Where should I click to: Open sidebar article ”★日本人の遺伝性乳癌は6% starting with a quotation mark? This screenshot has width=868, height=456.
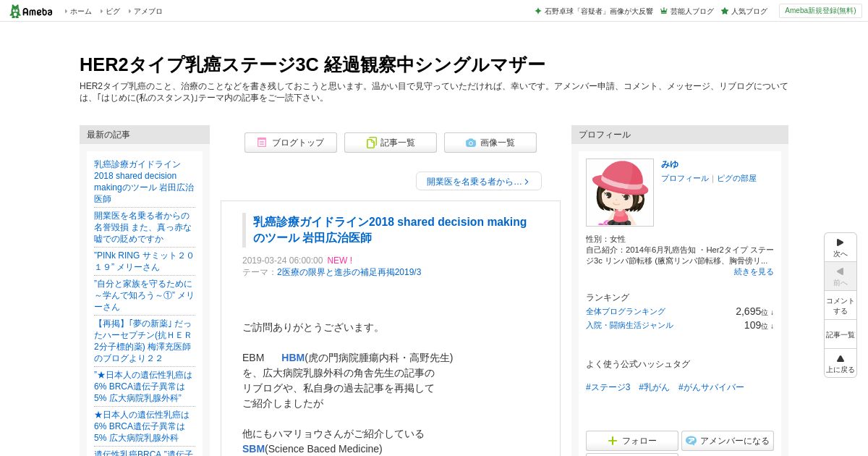pos(143,387)
